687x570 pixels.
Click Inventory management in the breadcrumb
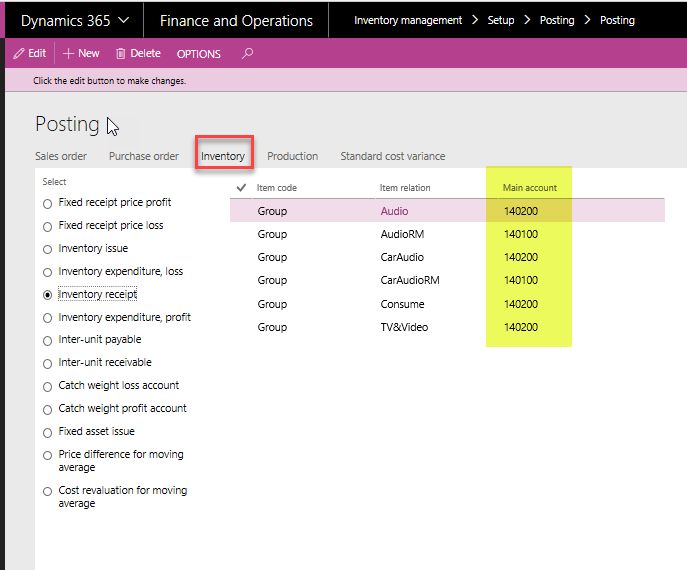[x=408, y=20]
